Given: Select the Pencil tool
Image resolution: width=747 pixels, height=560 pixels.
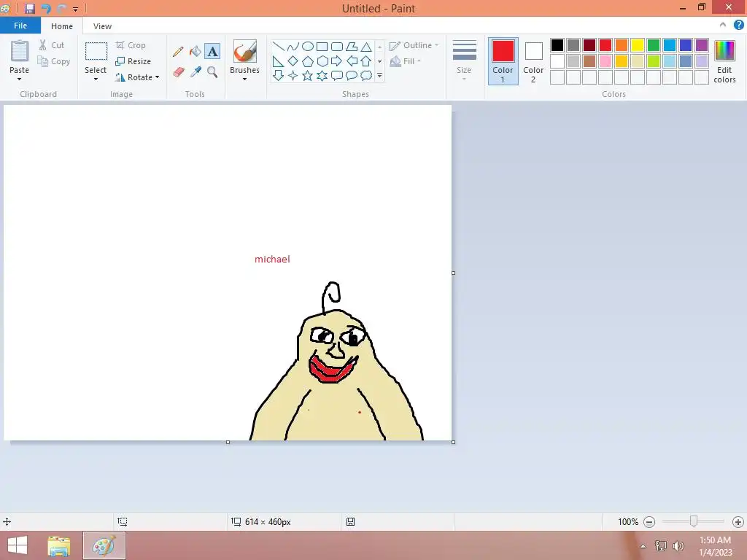Looking at the screenshot, I should [178, 52].
